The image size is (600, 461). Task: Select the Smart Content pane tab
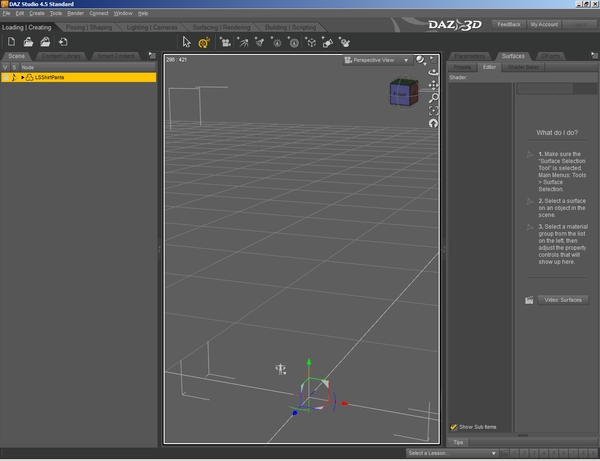[x=116, y=56]
